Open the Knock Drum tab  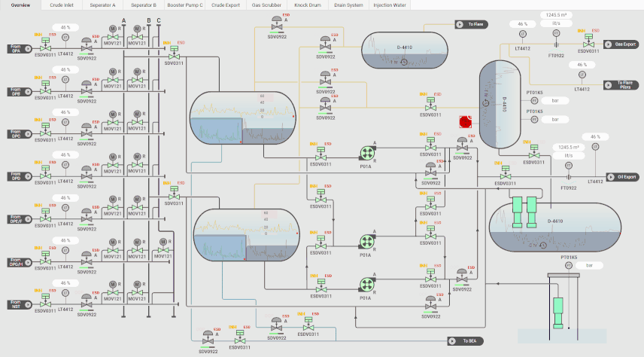(308, 5)
